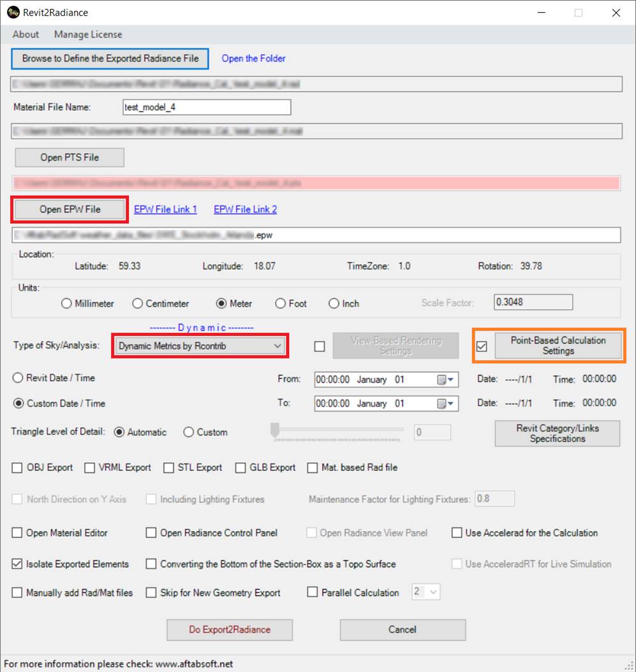Toggle the Point-Based Calculation checkbox
The width and height of the screenshot is (636, 672).
pos(482,346)
